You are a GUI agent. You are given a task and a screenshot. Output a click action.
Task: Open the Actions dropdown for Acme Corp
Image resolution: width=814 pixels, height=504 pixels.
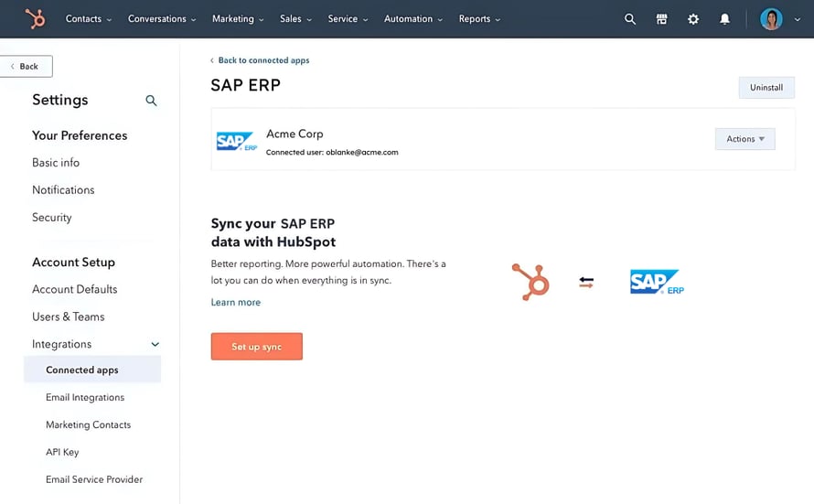[x=745, y=139]
